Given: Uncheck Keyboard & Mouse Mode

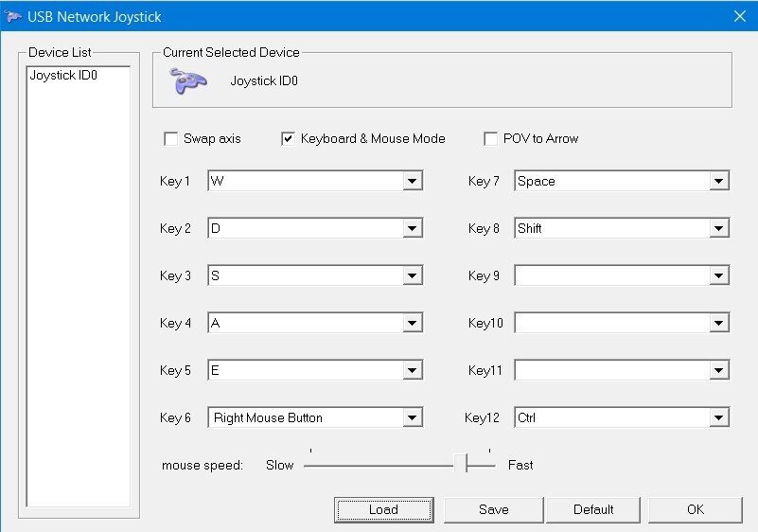Looking at the screenshot, I should (288, 139).
